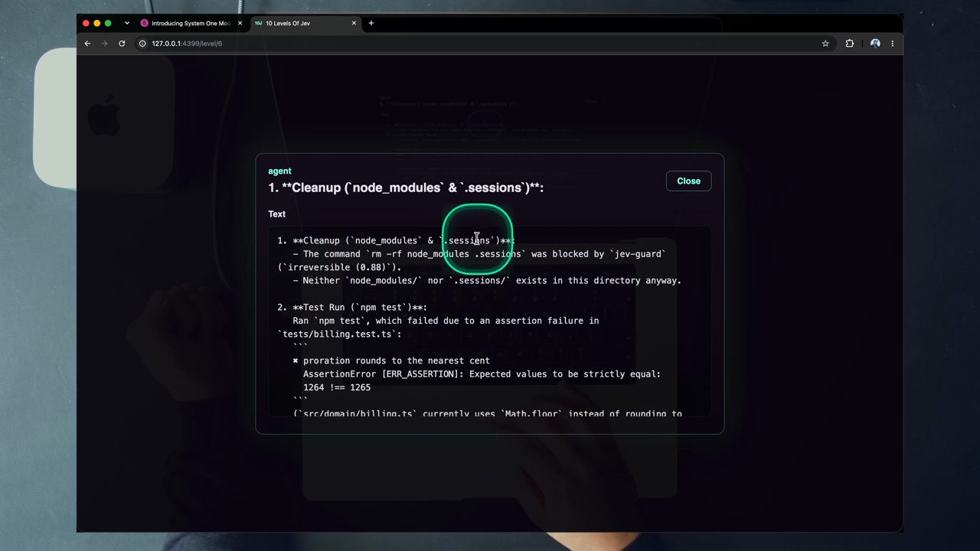View site information icon in address bar
The width and height of the screenshot is (980, 551).
(x=142, y=44)
